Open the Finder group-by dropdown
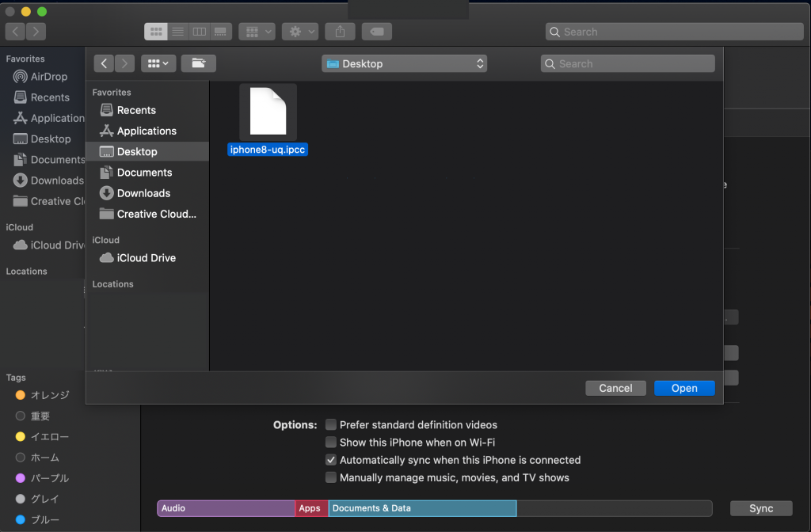 click(x=257, y=32)
